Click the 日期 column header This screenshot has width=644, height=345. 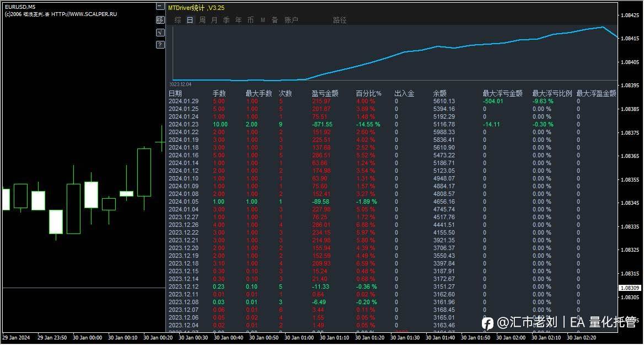175,93
